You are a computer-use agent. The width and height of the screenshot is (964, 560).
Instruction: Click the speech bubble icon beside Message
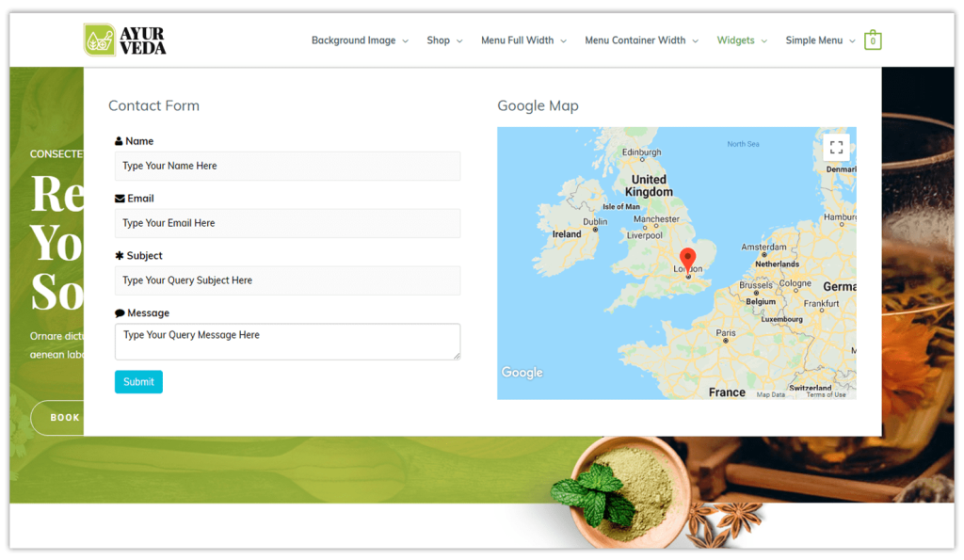click(x=119, y=312)
